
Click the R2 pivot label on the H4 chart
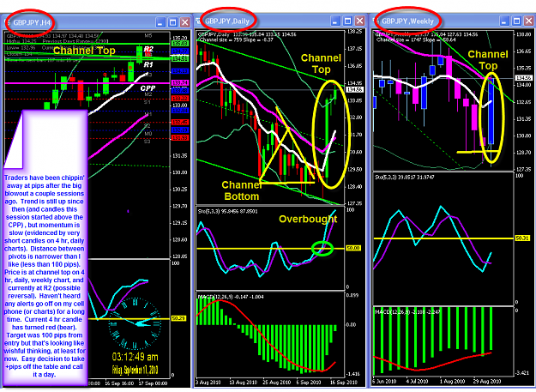[148, 49]
